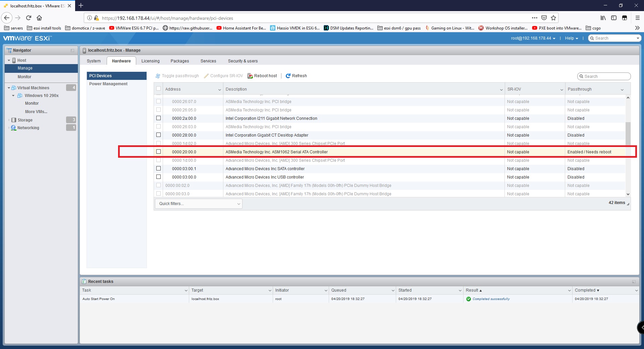Bookmark this page with the star icon

(553, 18)
